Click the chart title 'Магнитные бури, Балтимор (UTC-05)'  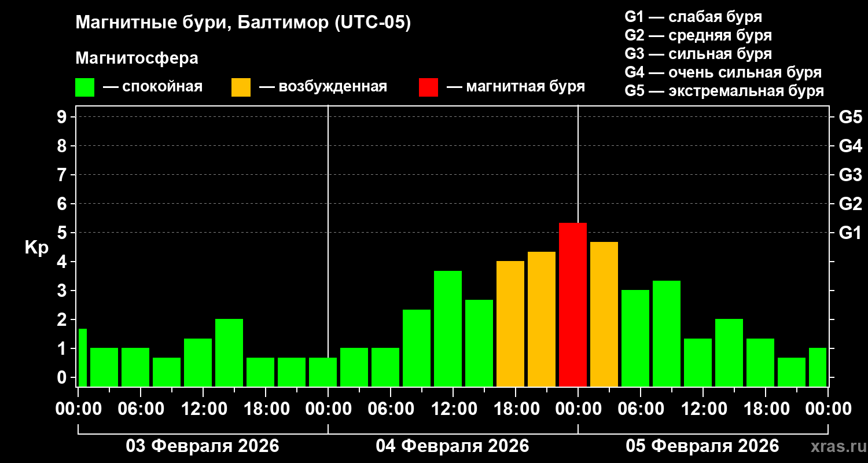tap(243, 24)
